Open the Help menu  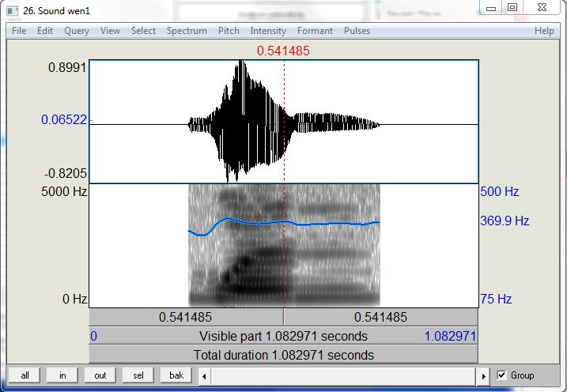(544, 31)
